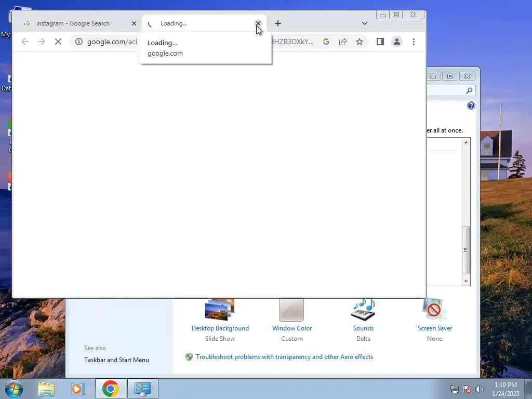Toggle Chrome side panel
Image resolution: width=532 pixels, height=399 pixels.
[x=380, y=42]
